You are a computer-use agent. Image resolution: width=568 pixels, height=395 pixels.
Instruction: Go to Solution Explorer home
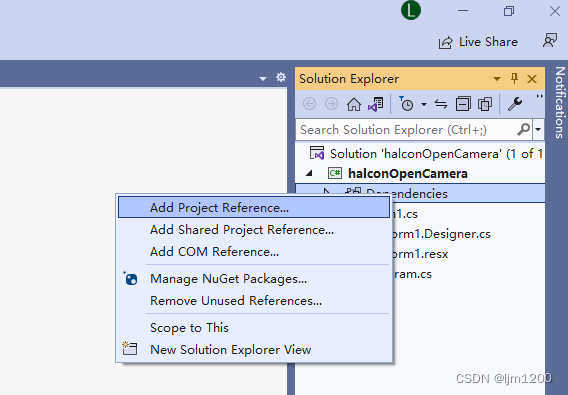[354, 105]
